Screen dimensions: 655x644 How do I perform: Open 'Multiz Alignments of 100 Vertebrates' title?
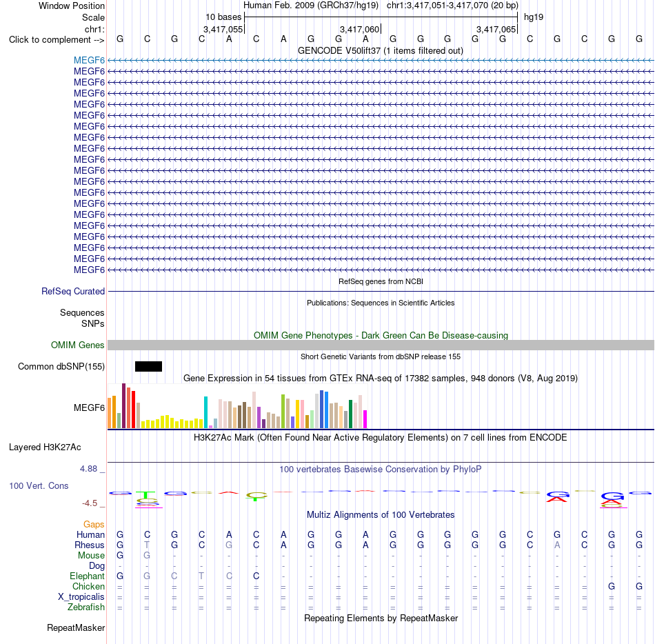coord(381,514)
